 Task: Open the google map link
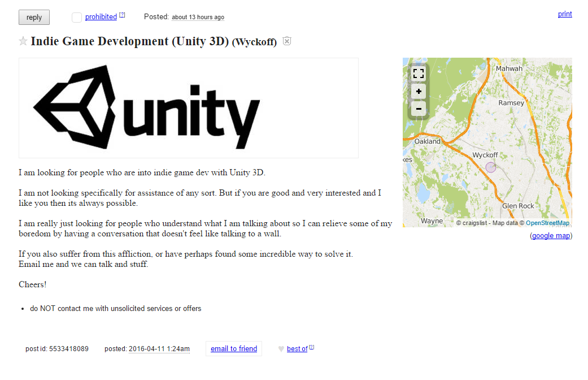pos(551,235)
